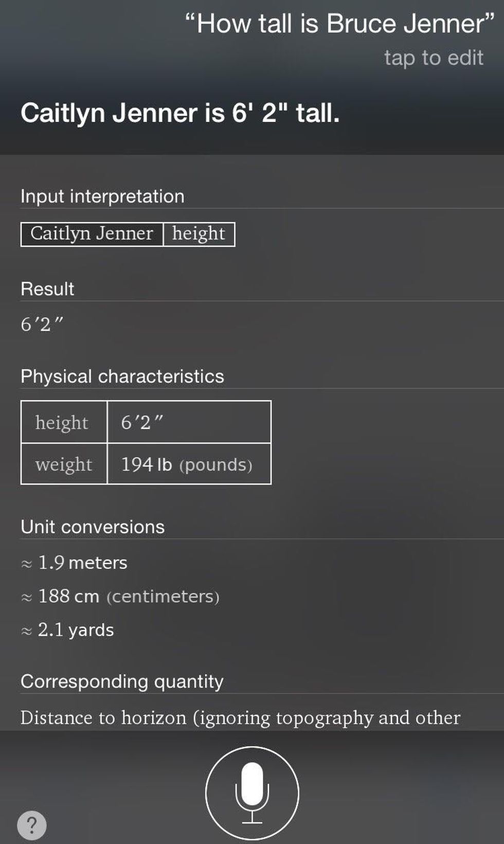The image size is (504, 844).
Task: Tap the Corresponding quantity heading
Action: pos(122,681)
